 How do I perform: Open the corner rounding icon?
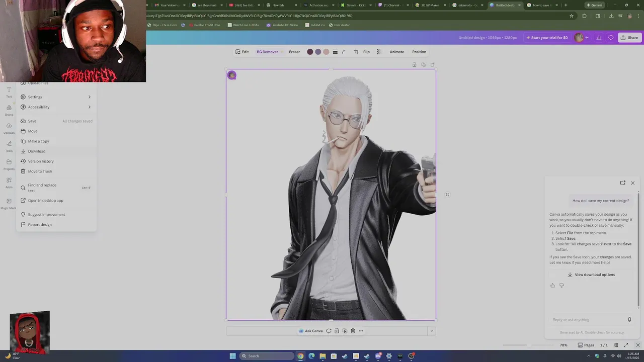344,52
